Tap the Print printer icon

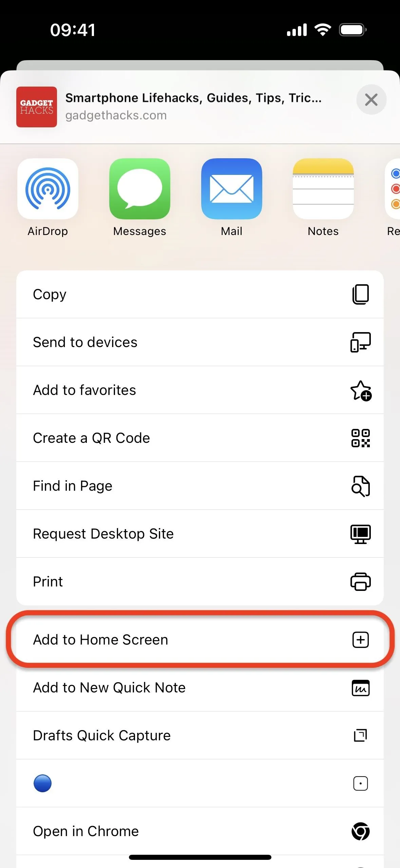point(361,582)
